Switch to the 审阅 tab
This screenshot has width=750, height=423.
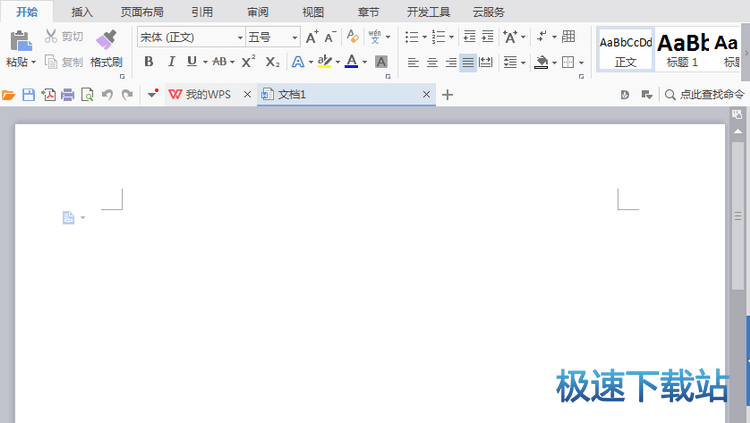[257, 12]
